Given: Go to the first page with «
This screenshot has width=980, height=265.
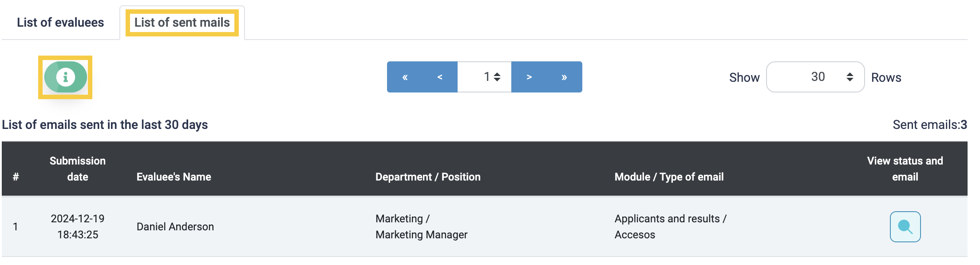Looking at the screenshot, I should [x=405, y=77].
